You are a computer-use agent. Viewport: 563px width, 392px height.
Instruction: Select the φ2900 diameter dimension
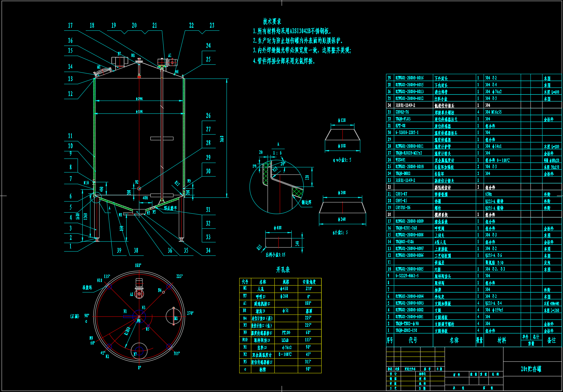pyautogui.click(x=139, y=99)
